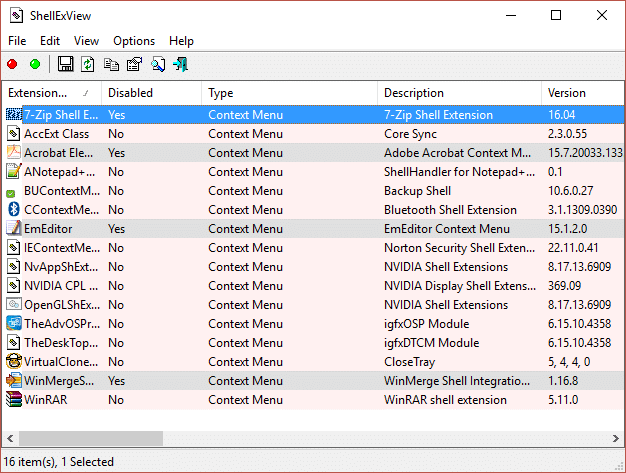Screen dimensions: 626x473
Task: Open the Options menu
Action: click(x=134, y=41)
